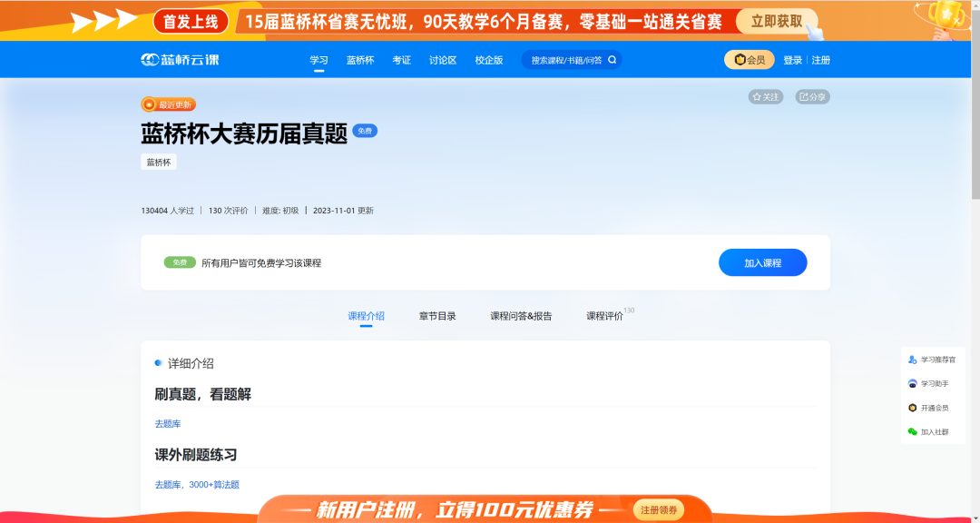Click the 关注 star button
This screenshot has width=980, height=523.
766,97
